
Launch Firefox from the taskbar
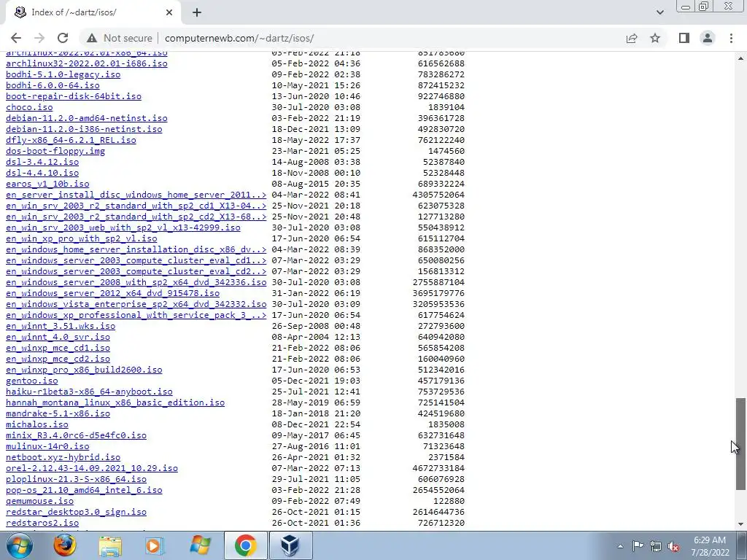point(64,545)
